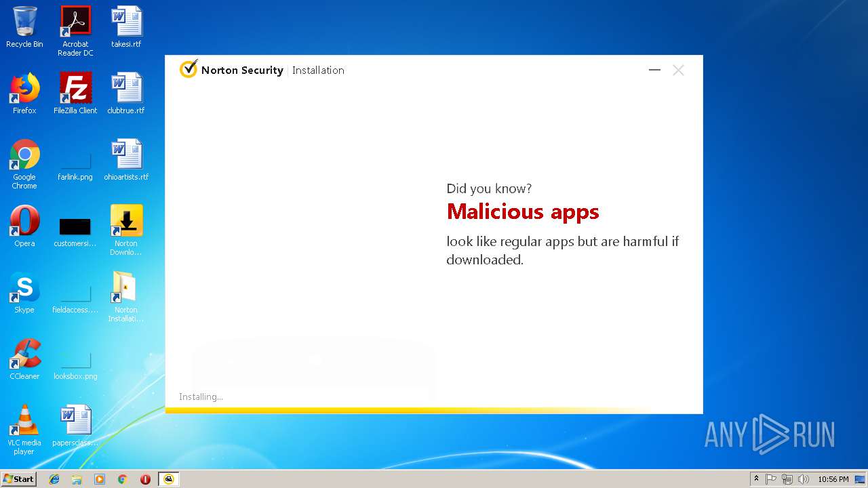Open volume control speaker icon
The height and width of the screenshot is (488, 868).
click(804, 479)
